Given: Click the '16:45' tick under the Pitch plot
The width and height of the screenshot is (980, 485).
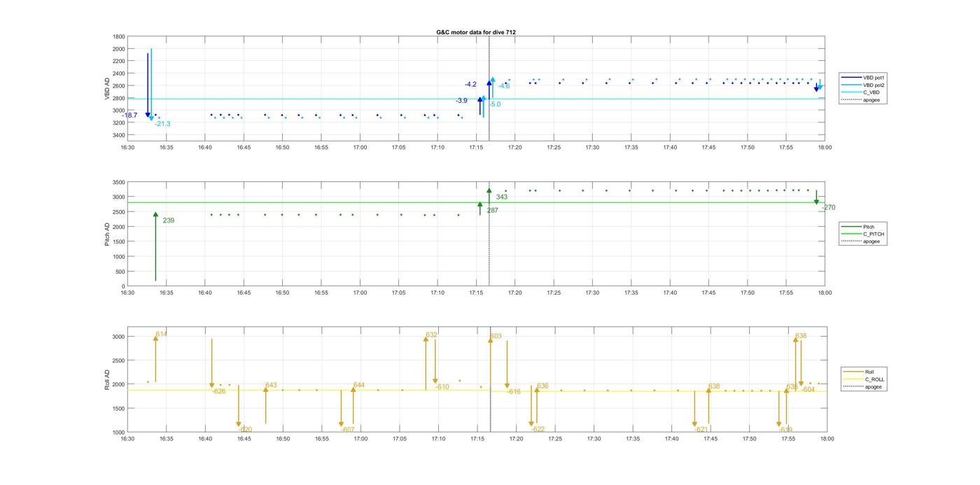Looking at the screenshot, I should 244,293.
